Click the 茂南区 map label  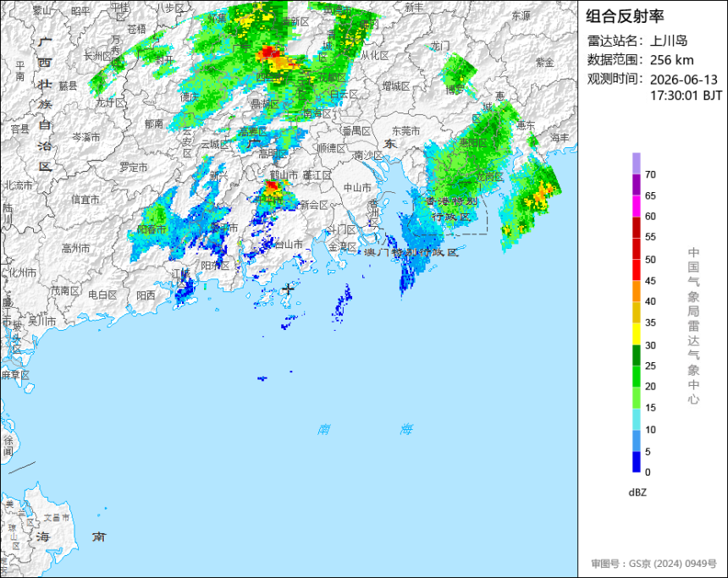click(x=65, y=291)
